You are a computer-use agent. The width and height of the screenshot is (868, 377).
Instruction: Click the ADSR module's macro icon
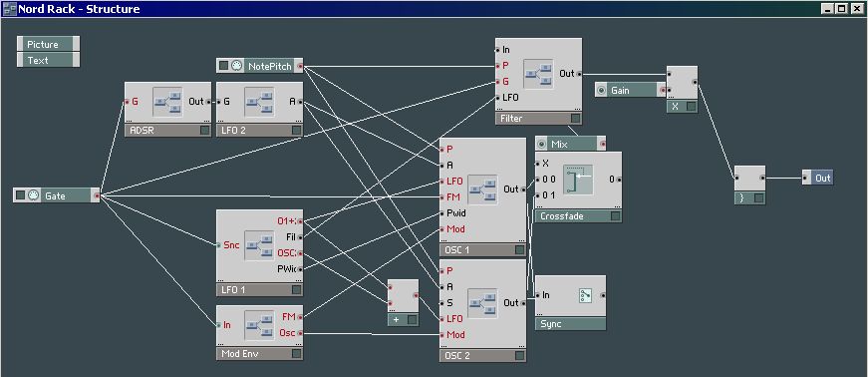click(167, 102)
